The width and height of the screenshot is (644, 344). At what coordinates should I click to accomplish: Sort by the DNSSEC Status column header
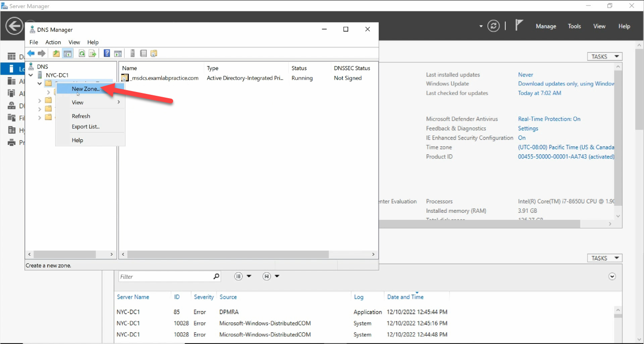(352, 68)
